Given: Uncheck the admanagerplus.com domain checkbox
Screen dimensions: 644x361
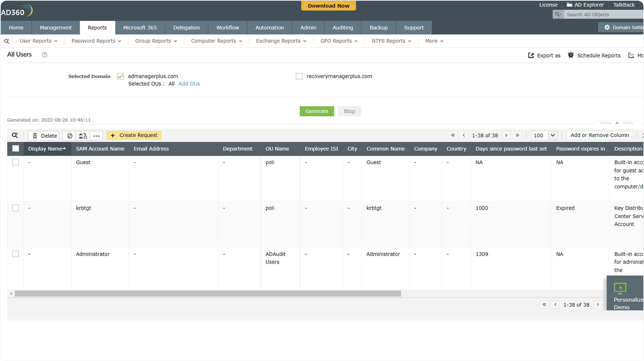Looking at the screenshot, I should coord(120,76).
